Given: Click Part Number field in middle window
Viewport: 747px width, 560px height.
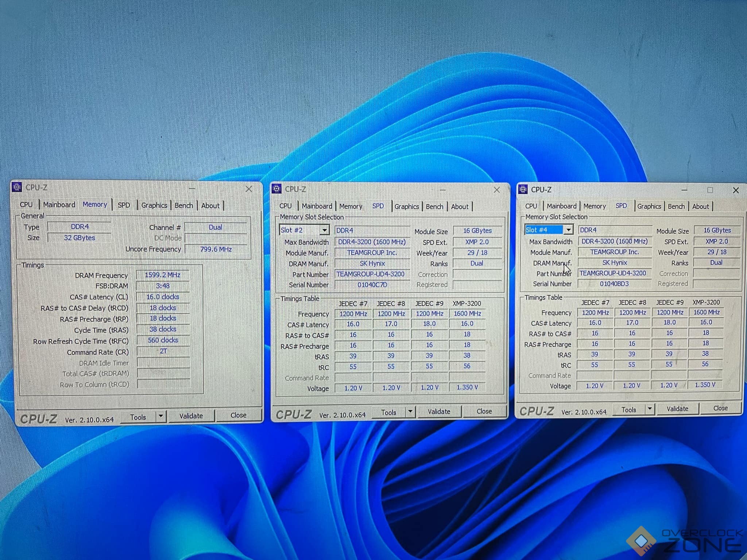Looking at the screenshot, I should pyautogui.click(x=372, y=274).
